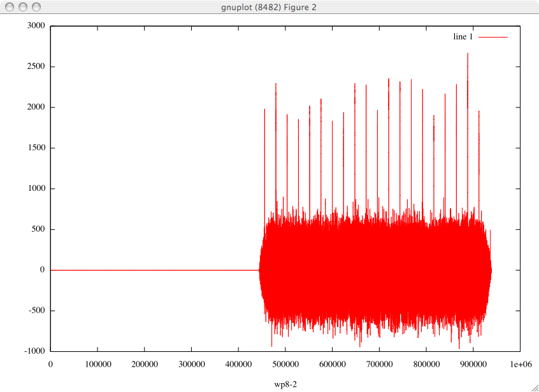Click the x-axis value 800000
The image size is (539, 392).
426,365
